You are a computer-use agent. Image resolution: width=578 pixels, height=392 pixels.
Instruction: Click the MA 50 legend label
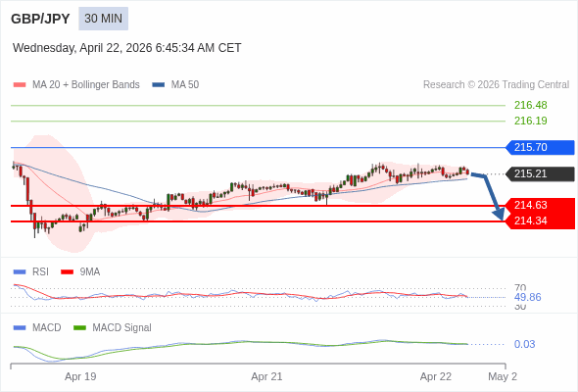click(x=185, y=85)
